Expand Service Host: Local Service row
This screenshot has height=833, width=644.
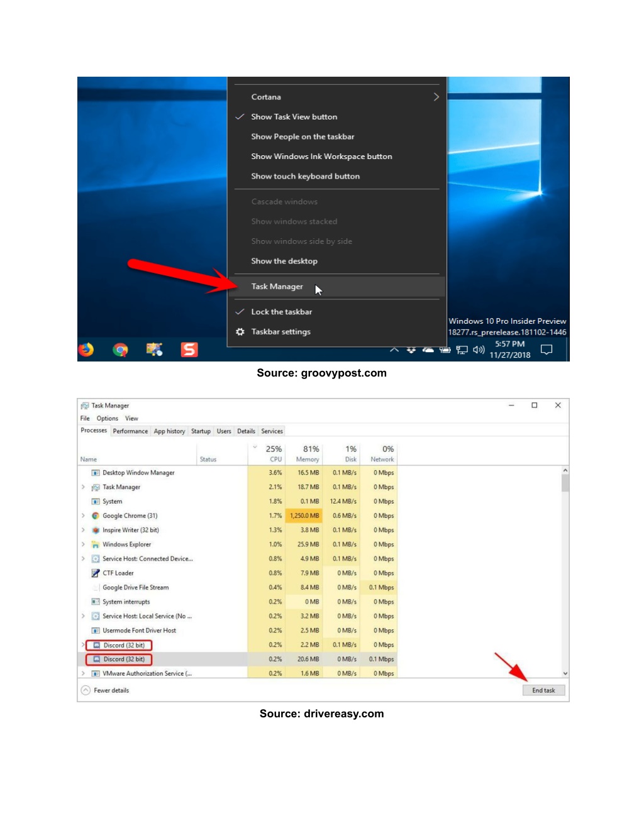83,616
